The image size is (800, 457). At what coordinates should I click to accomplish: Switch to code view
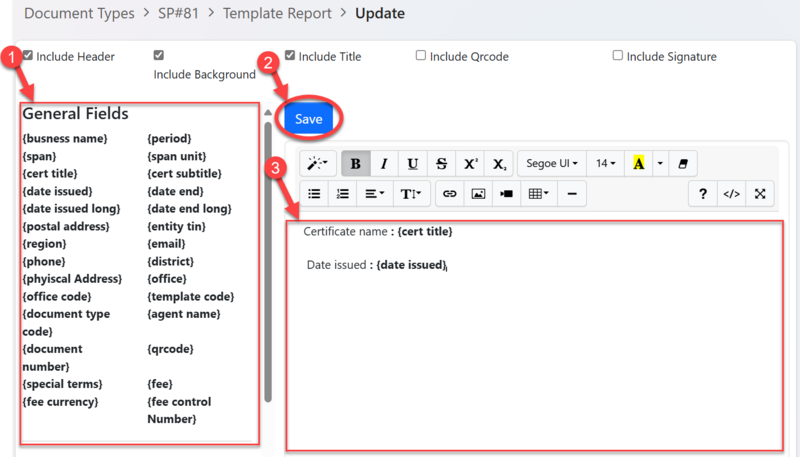point(731,194)
